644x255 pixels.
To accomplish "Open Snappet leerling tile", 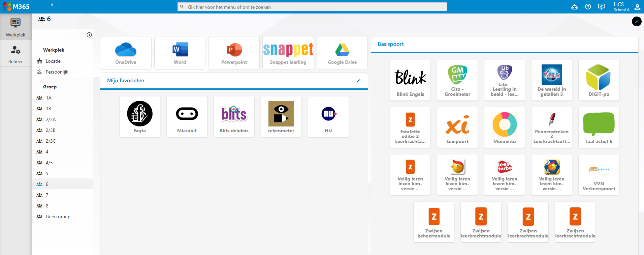I will pyautogui.click(x=288, y=53).
